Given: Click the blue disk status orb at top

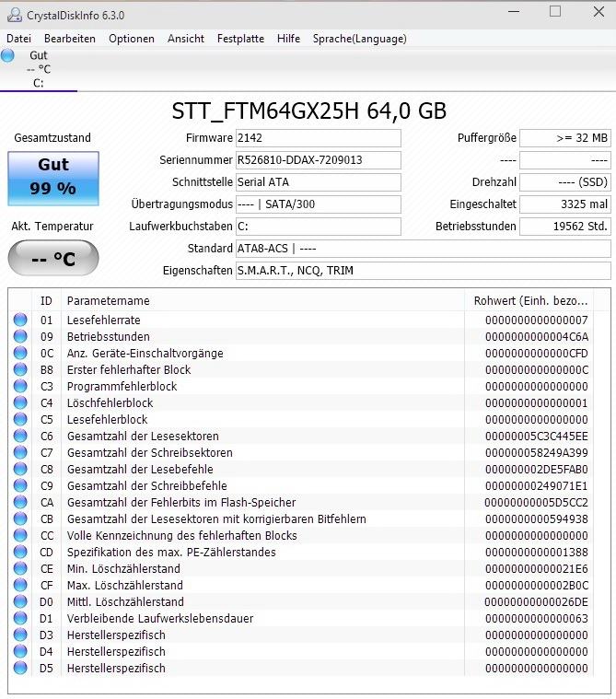Looking at the screenshot, I should tap(7, 55).
